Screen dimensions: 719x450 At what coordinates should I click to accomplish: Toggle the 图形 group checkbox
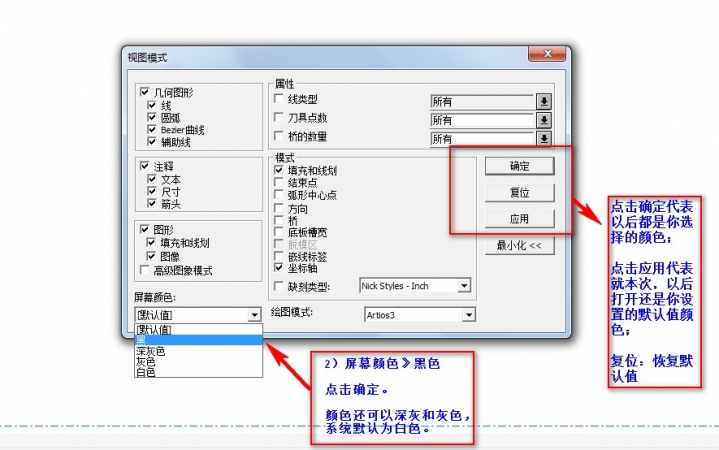tap(144, 229)
